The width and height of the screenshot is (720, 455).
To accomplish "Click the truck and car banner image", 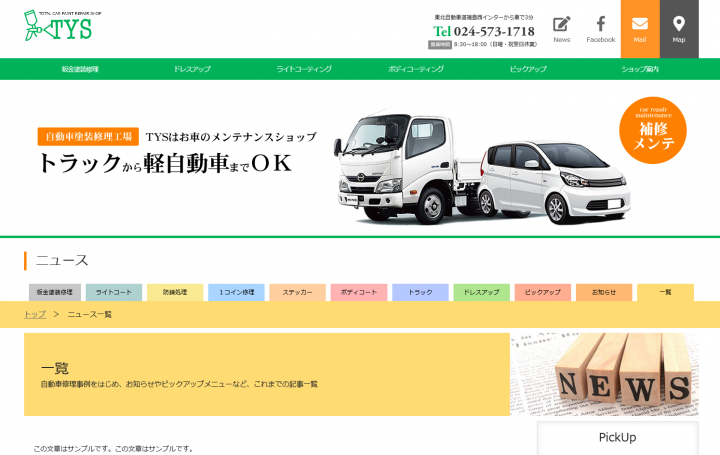I will pyautogui.click(x=482, y=167).
